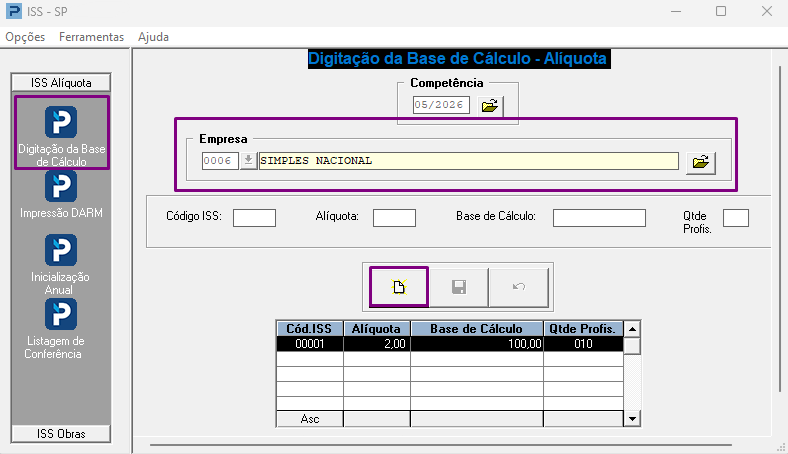Focus the Base de Cálculo input field
Viewport: 788px width, 454px height.
coord(599,218)
